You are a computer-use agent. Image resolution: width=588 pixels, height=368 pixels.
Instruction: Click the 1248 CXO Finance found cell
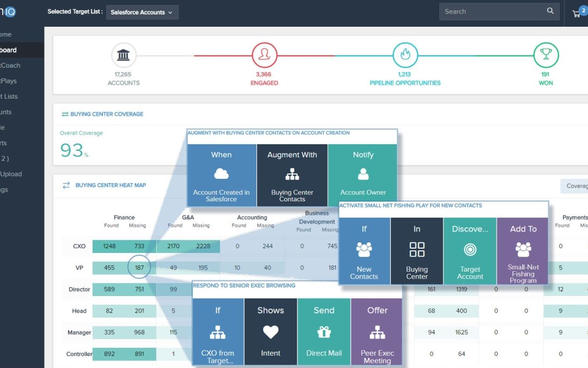click(x=109, y=246)
